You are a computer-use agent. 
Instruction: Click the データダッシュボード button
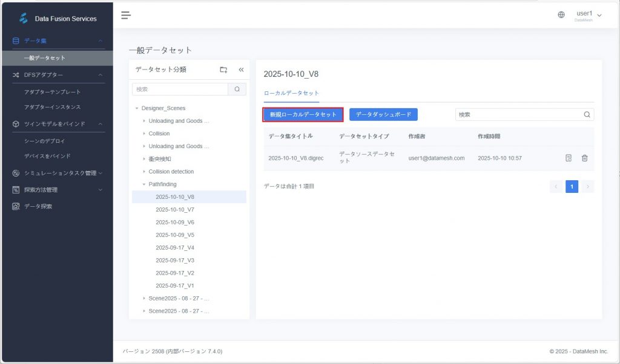pyautogui.click(x=383, y=114)
